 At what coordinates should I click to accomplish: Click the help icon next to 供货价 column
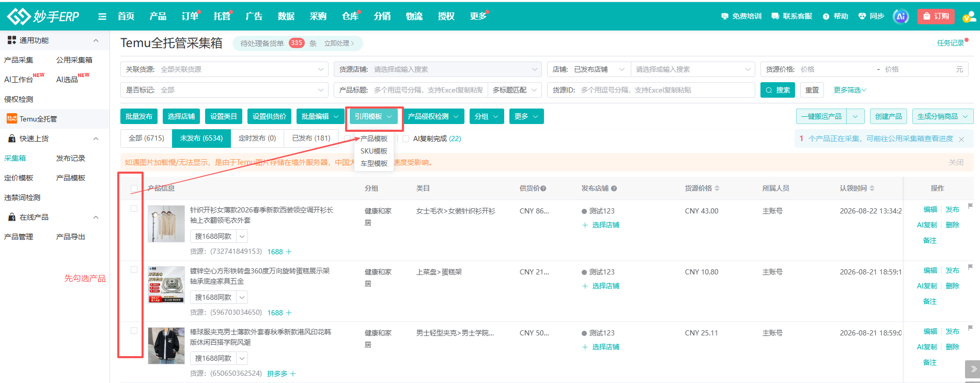(543, 189)
